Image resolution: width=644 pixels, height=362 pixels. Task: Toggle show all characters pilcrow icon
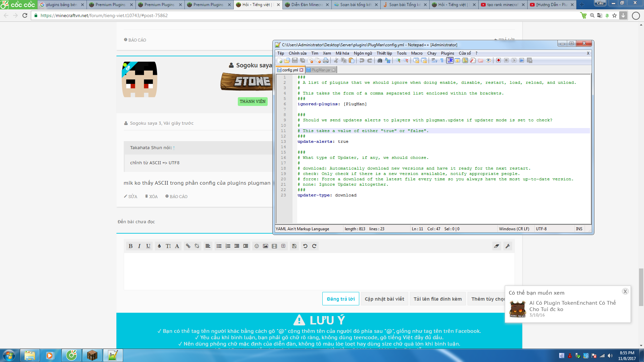click(x=442, y=61)
